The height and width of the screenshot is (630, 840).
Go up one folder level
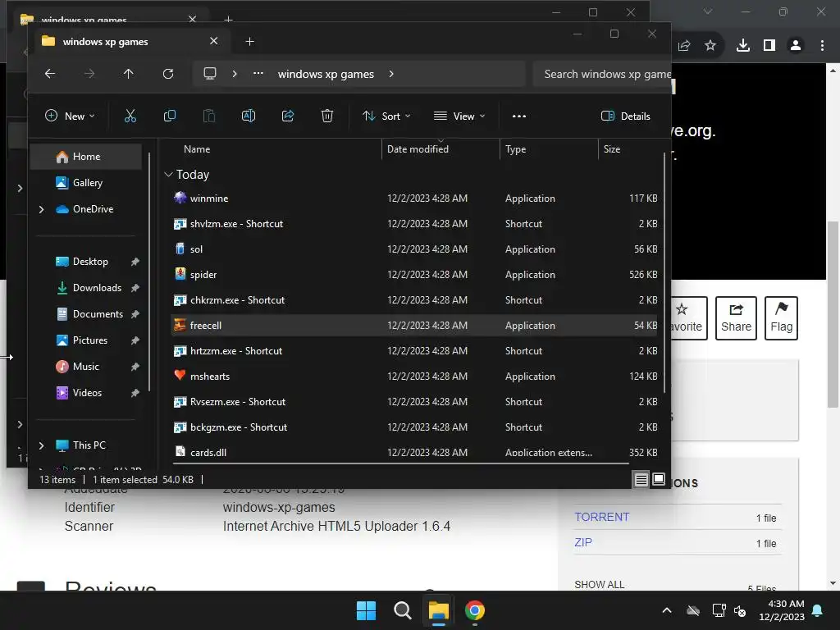pos(129,74)
